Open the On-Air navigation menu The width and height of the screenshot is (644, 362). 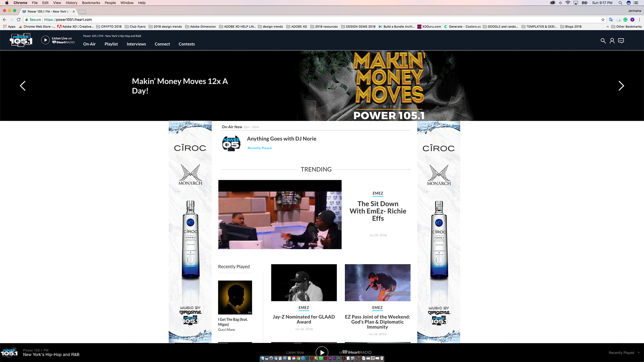click(x=89, y=44)
